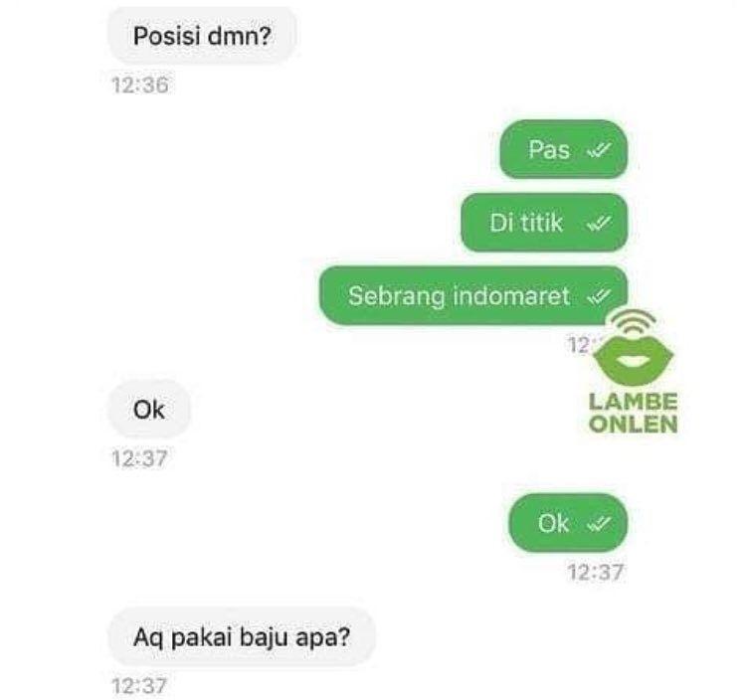Viewport: 746px width, 700px height.
Task: Select the "Aq pakai baju apa?" message
Action: pos(242,637)
